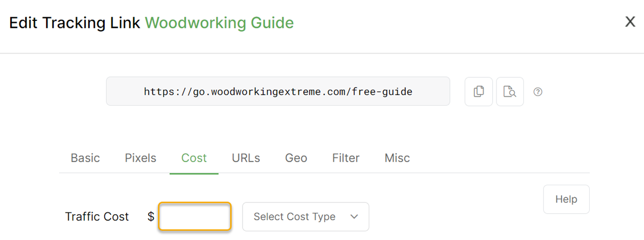The height and width of the screenshot is (240, 644).
Task: Click the dollar sign before cost field
Action: [x=151, y=216]
